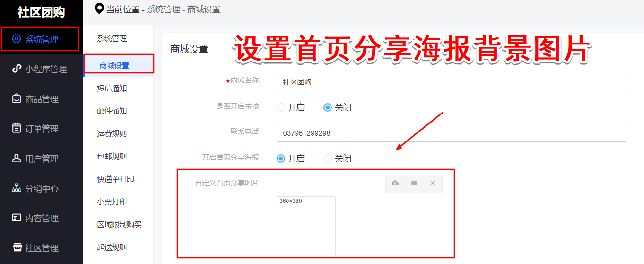This screenshot has width=644, height=264.
Task: Open 分销中心 menu item
Action: tap(41, 188)
